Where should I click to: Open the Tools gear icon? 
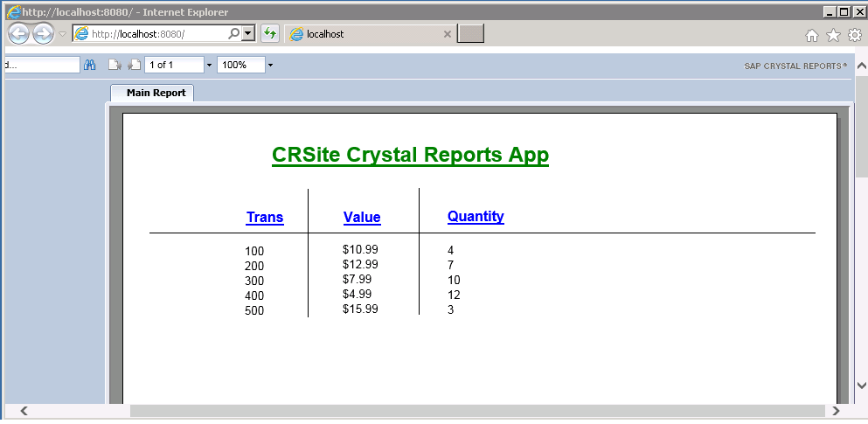tap(855, 36)
